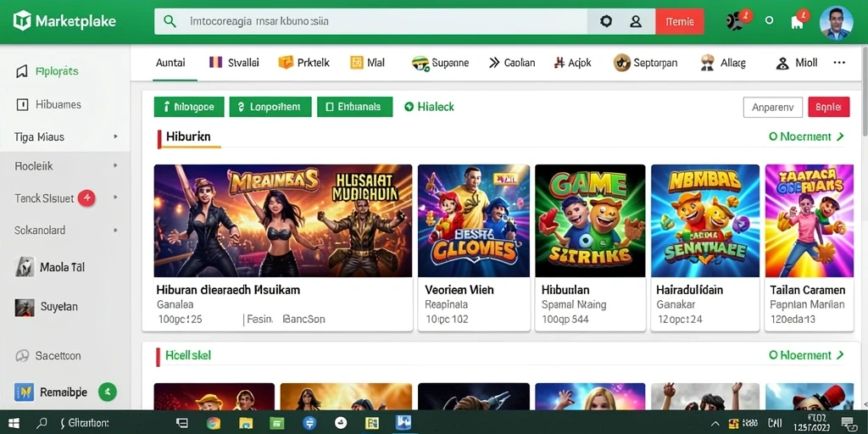This screenshot has height=434, width=868.
Task: Expand the Rocleiik sidebar arrow
Action: [115, 165]
